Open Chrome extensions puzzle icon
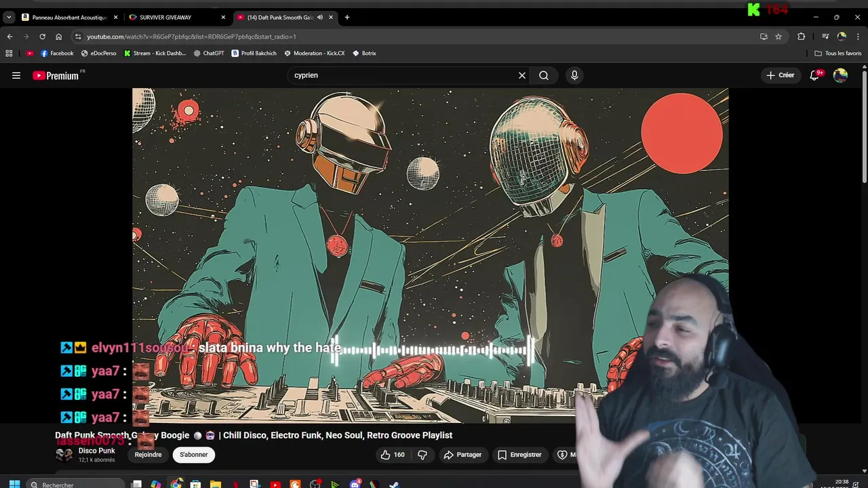Viewport: 868px width, 488px height. coord(802,37)
